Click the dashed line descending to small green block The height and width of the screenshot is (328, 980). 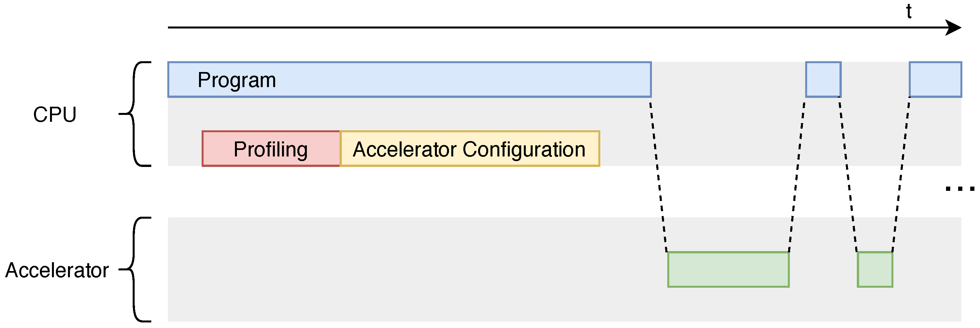tap(848, 175)
